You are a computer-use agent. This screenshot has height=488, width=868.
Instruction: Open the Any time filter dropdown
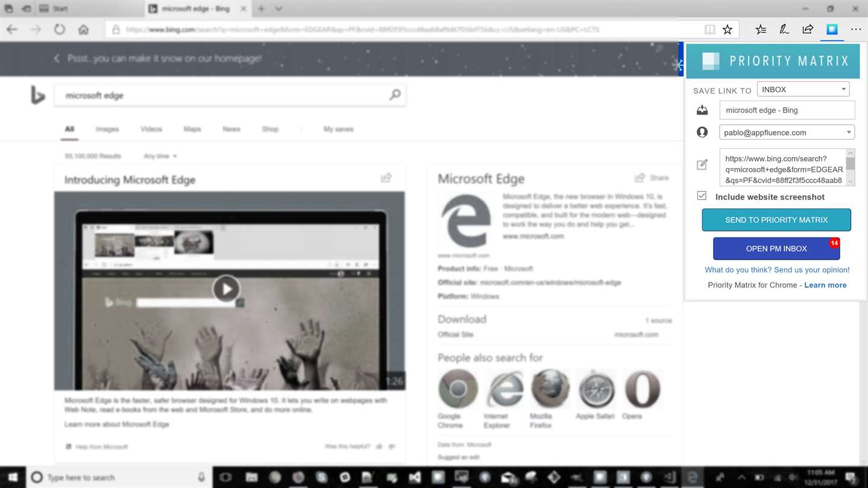point(160,156)
